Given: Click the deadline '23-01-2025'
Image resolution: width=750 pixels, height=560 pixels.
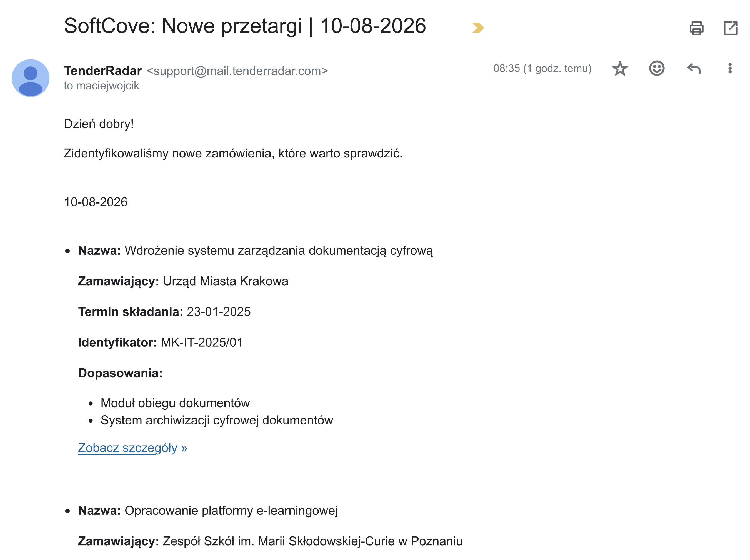Looking at the screenshot, I should pyautogui.click(x=219, y=312).
